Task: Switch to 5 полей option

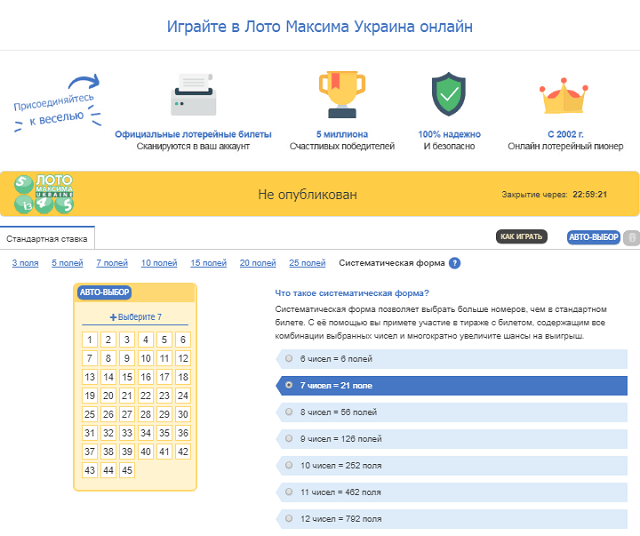Action: click(x=67, y=263)
